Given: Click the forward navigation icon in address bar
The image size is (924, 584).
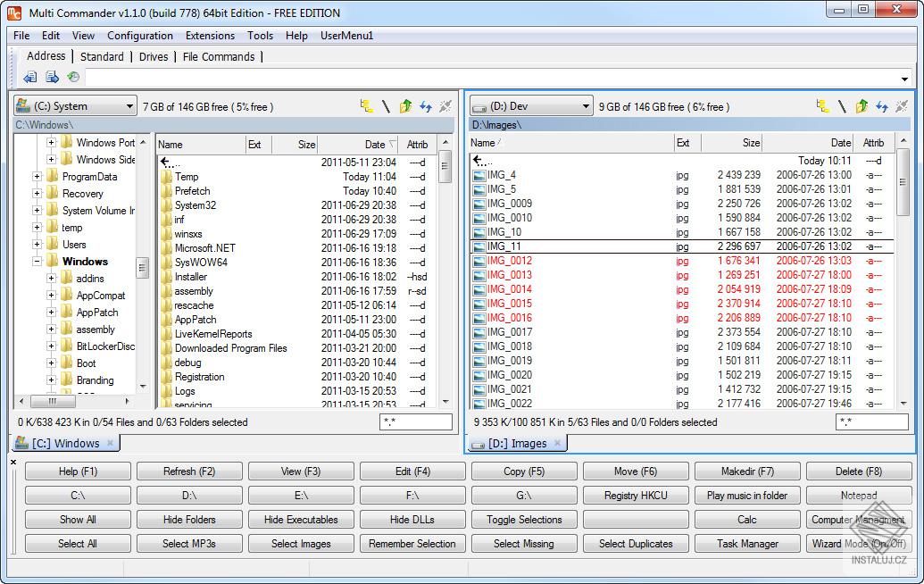Looking at the screenshot, I should (51, 78).
